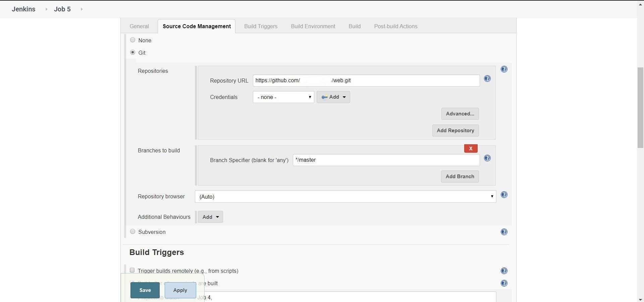Screen dimensions: 644x302
Task: Click the Repositories label
Action: click(153, 71)
